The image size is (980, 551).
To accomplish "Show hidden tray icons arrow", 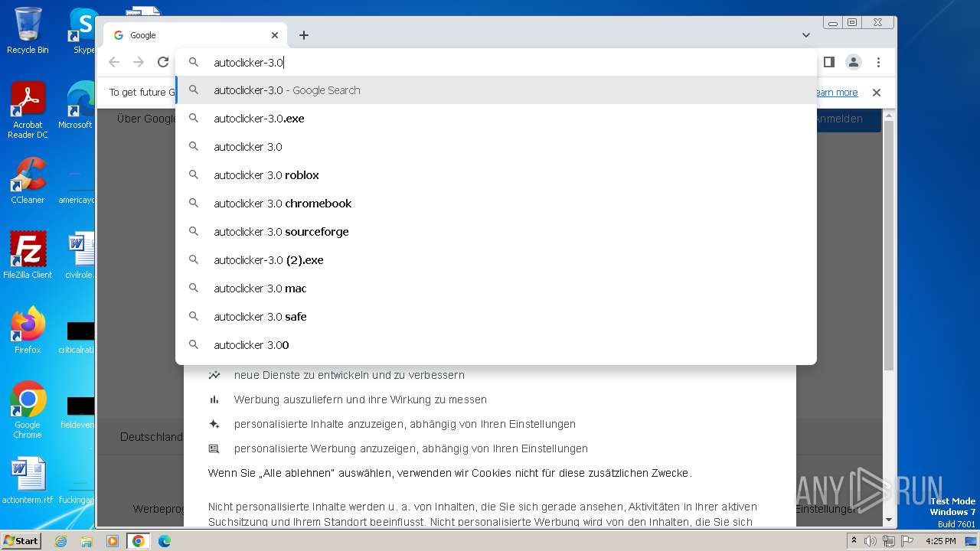I will point(854,541).
